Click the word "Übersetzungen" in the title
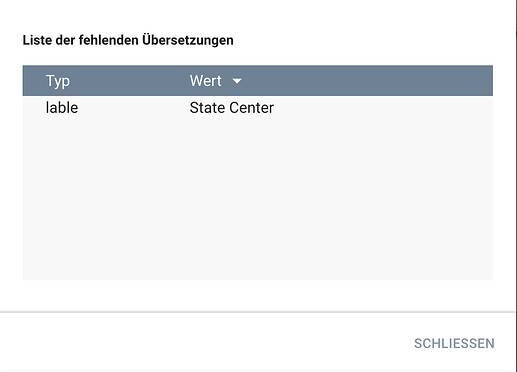The image size is (517, 372). point(188,40)
